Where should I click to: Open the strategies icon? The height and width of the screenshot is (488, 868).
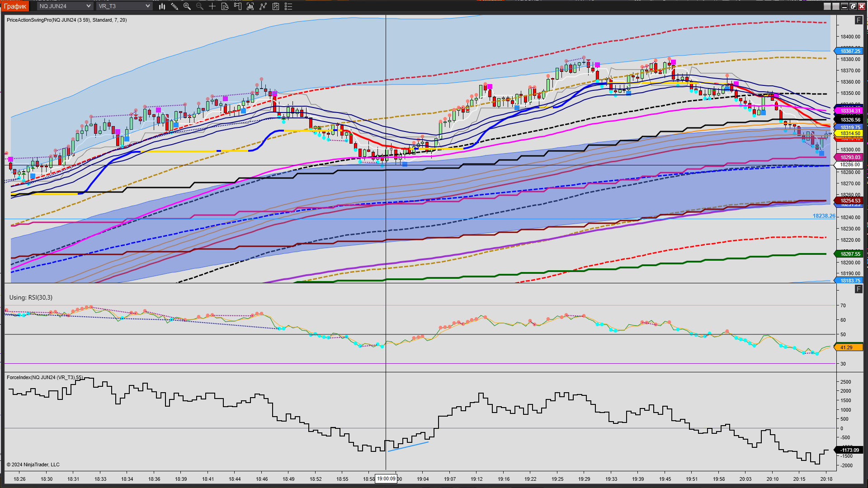click(276, 6)
